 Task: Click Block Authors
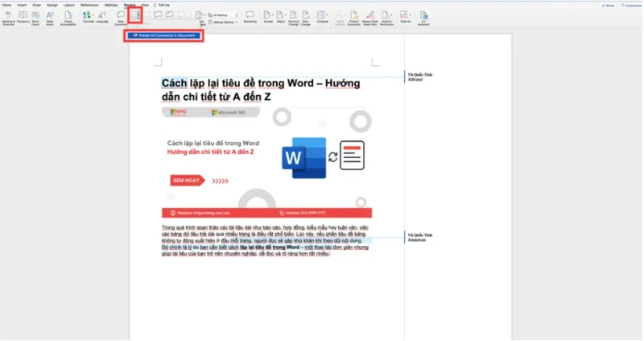pyautogui.click(x=340, y=18)
